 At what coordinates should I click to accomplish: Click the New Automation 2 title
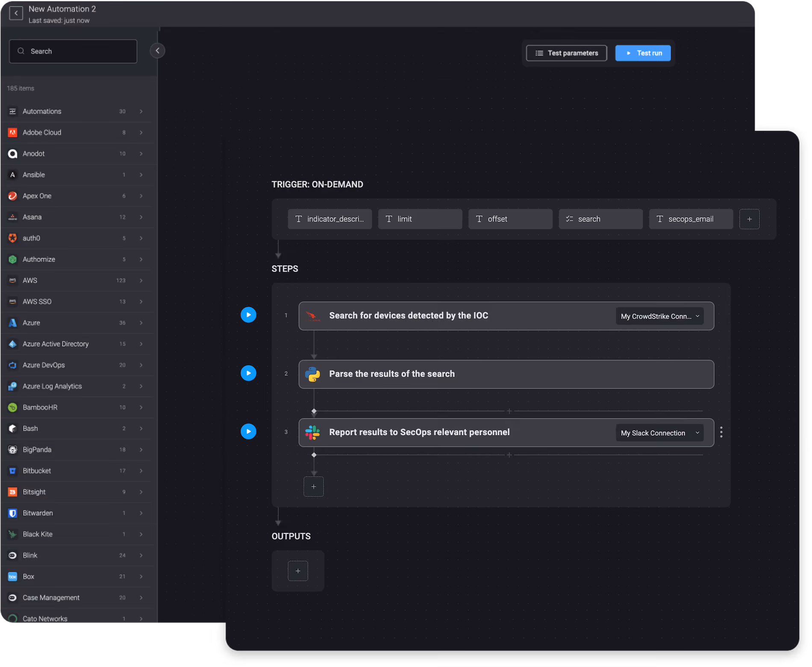point(62,9)
